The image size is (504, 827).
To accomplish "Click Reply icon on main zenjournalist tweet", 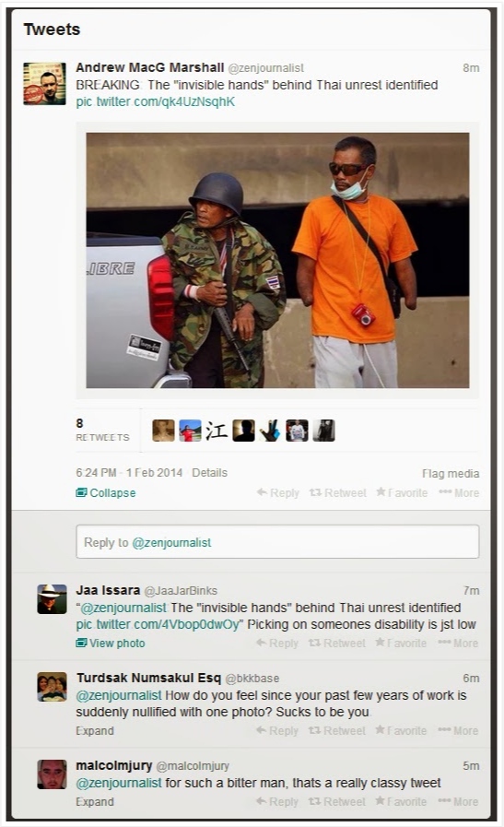I will point(277,492).
